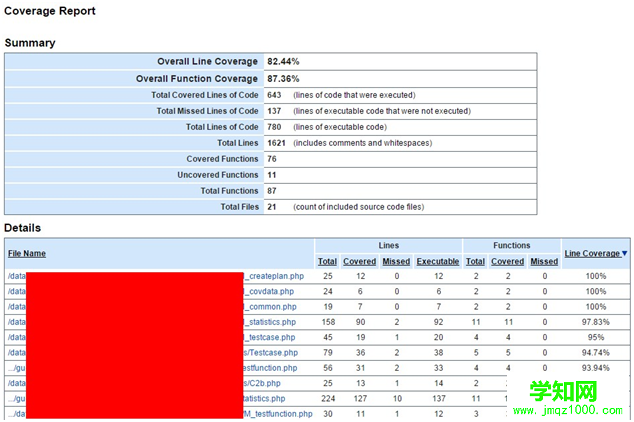Sort by Functions Covered column header
Screen dimensions: 634x422
click(507, 262)
